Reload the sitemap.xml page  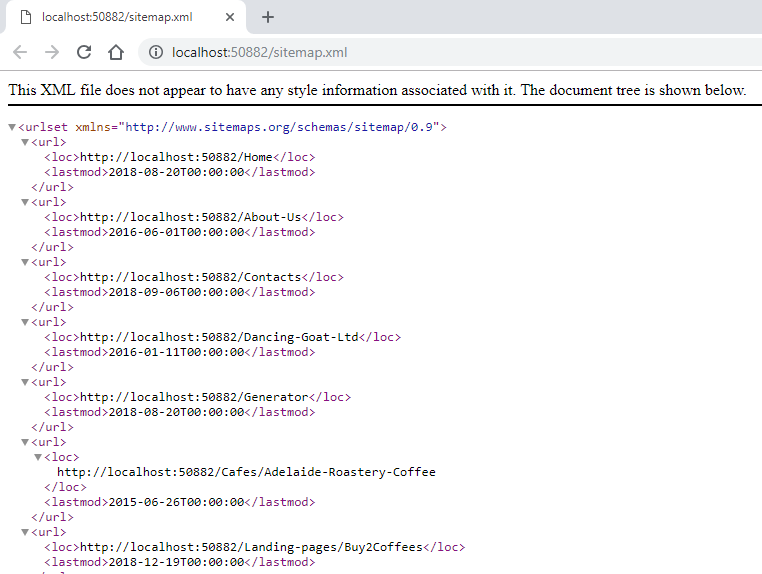[x=84, y=52]
